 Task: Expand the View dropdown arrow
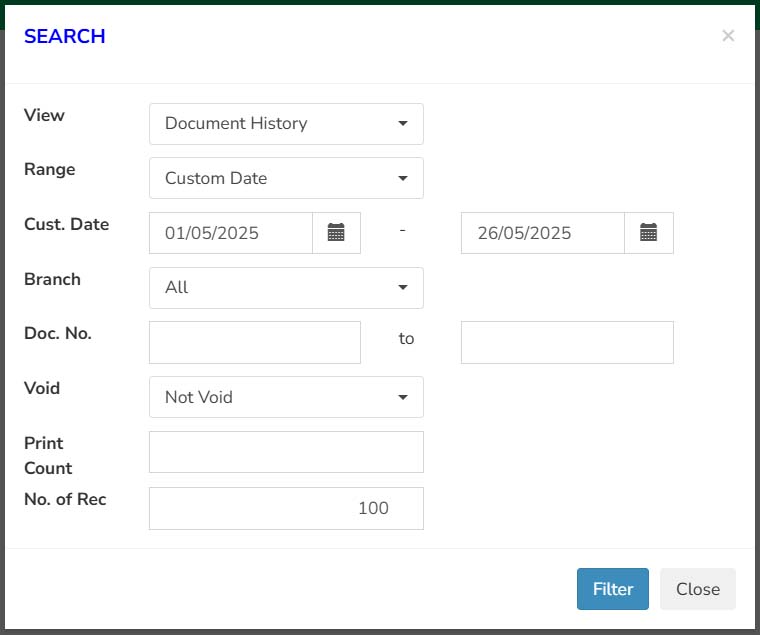coord(403,124)
